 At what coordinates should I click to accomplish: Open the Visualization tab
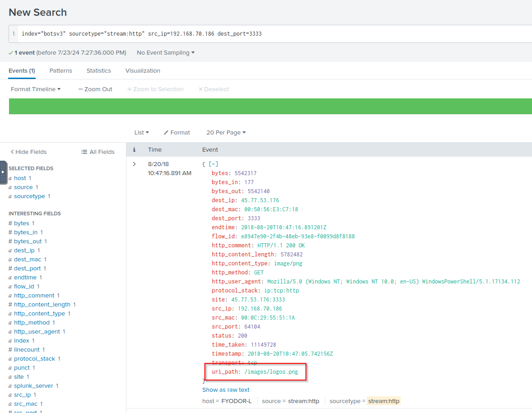143,71
